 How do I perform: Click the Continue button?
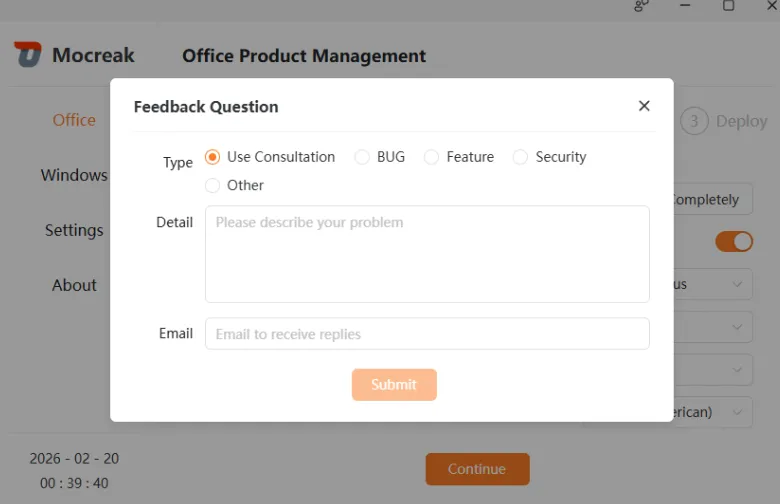click(x=477, y=469)
